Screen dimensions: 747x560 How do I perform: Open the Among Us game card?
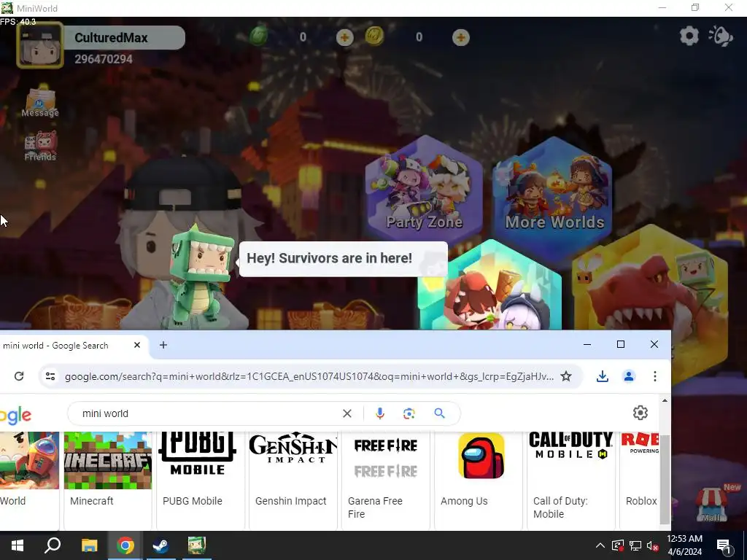tap(479, 480)
